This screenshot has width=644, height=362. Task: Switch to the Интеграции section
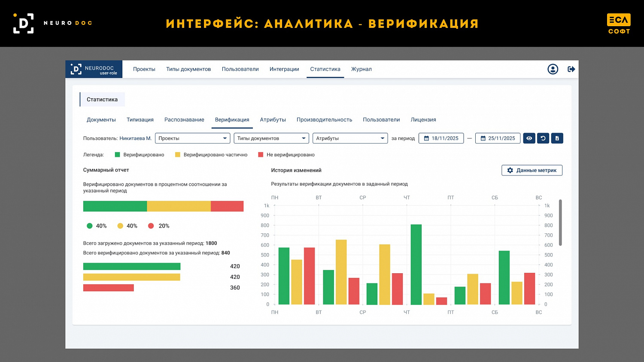click(284, 69)
